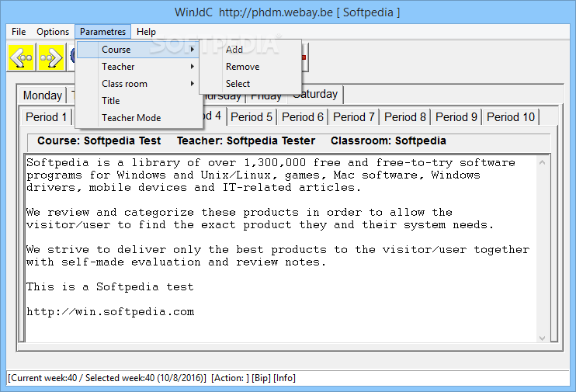Open the File menu
Image resolution: width=576 pixels, height=392 pixels.
pyautogui.click(x=19, y=32)
